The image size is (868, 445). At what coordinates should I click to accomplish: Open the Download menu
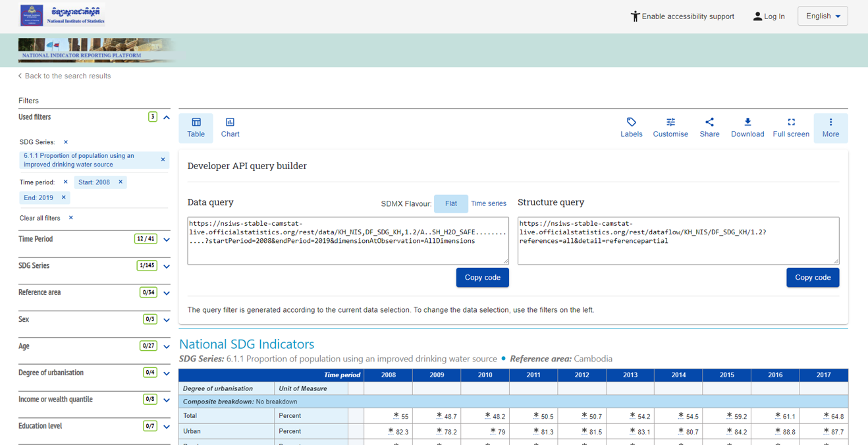click(x=747, y=128)
